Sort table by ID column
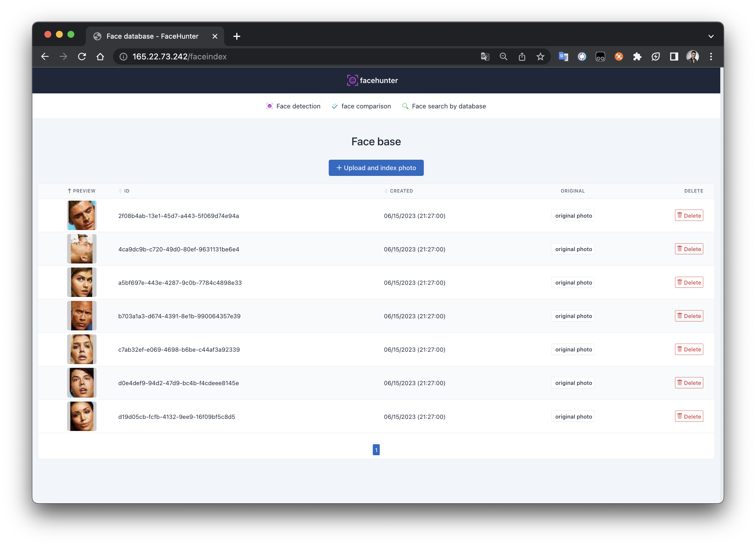Image resolution: width=756 pixels, height=546 pixels. coord(124,191)
